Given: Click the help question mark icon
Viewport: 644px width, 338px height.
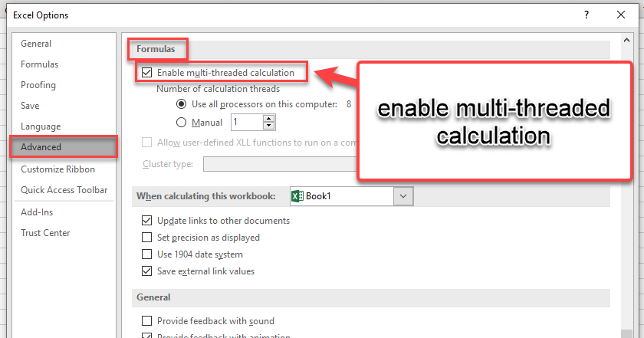Looking at the screenshot, I should point(586,15).
